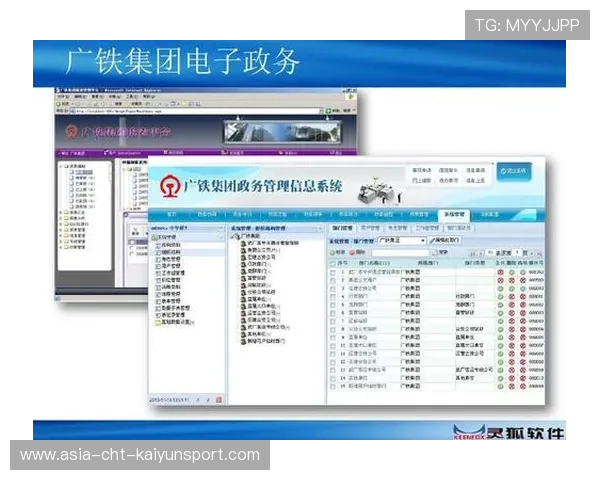This screenshot has width=600, height=480.
Task: Switch to the 部门管理 sub-tab
Action: tap(342, 228)
